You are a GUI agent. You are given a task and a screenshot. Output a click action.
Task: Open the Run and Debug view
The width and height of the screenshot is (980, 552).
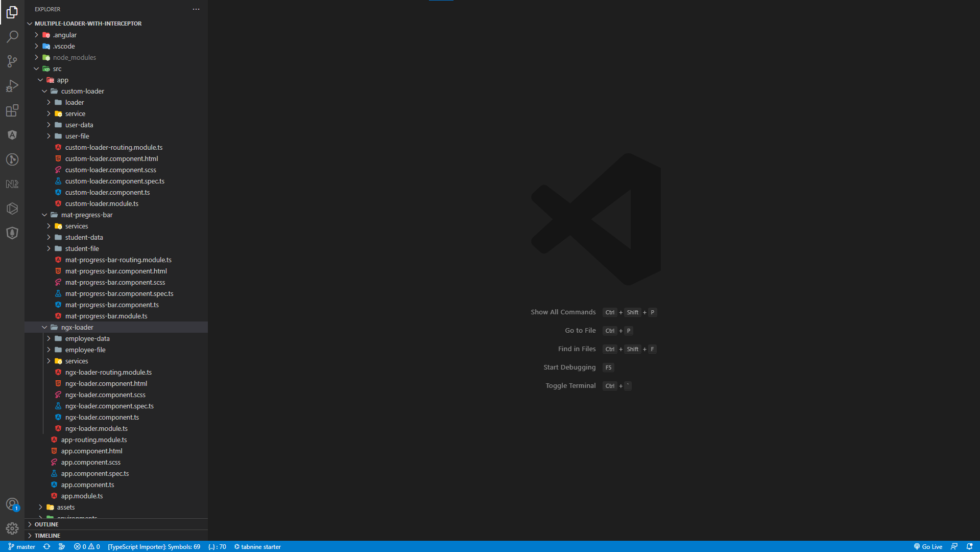coord(12,86)
